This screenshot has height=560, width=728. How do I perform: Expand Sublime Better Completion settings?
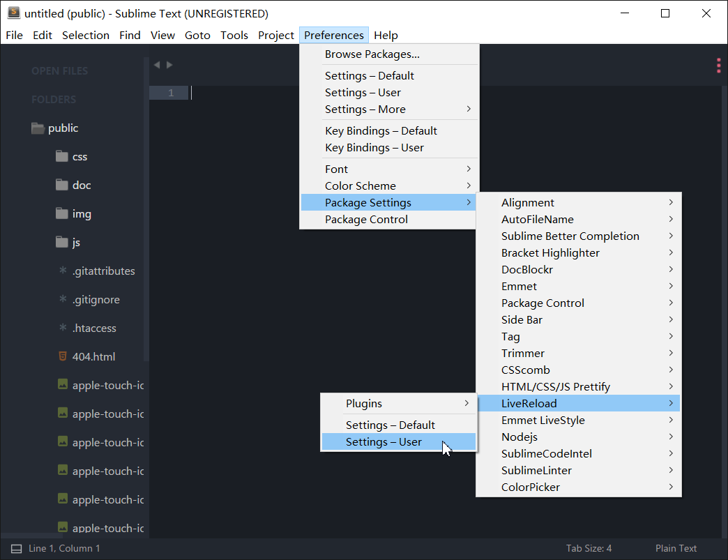[579, 236]
